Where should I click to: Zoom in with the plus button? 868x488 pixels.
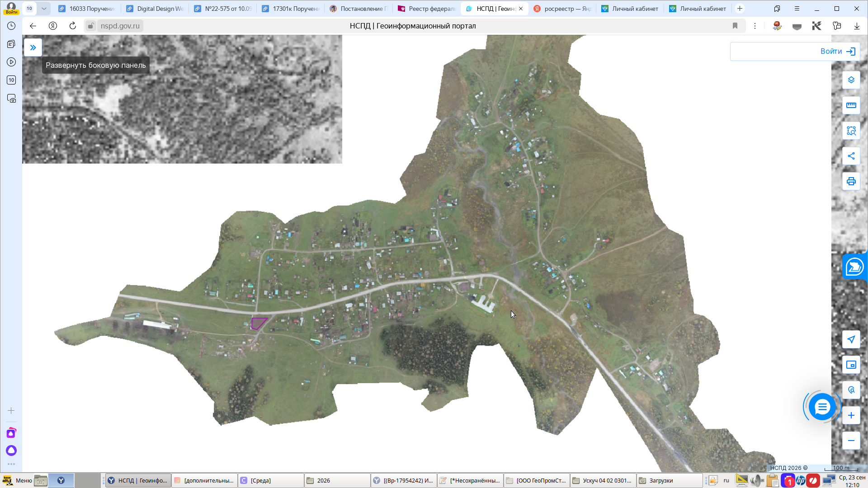pos(851,415)
